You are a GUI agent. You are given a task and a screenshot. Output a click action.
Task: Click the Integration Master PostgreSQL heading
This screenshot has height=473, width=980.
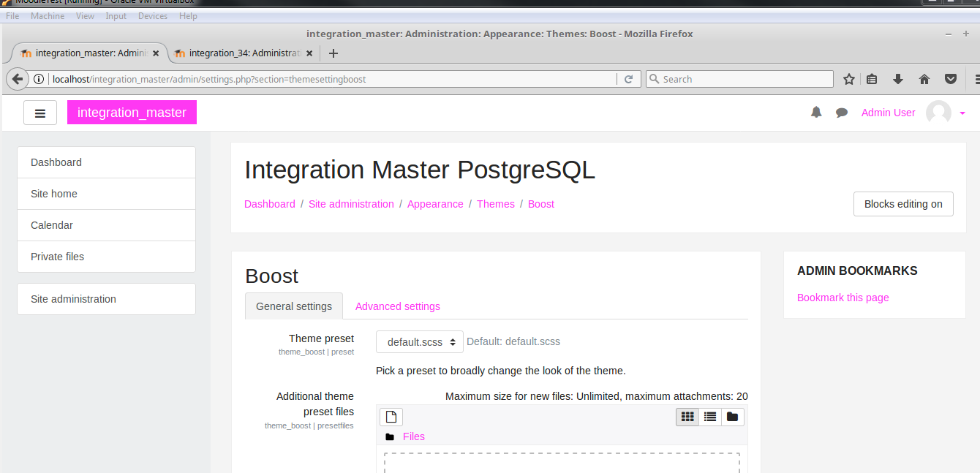coord(420,170)
